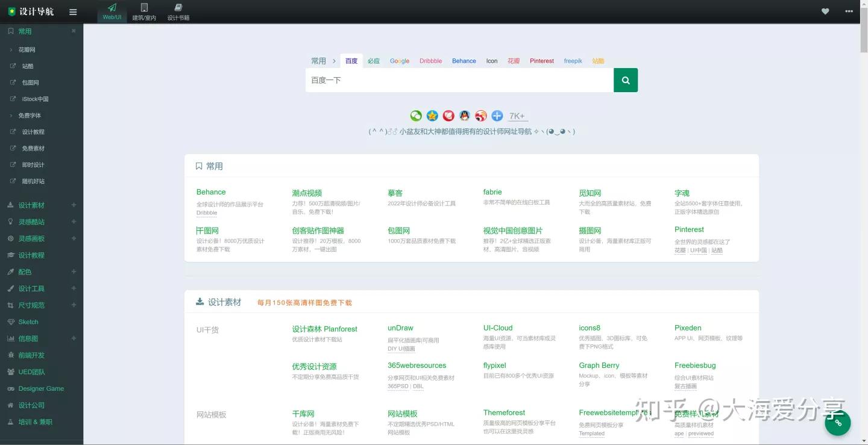Expand the 尺寸规范 sidebar section
868x445 pixels.
click(74, 305)
